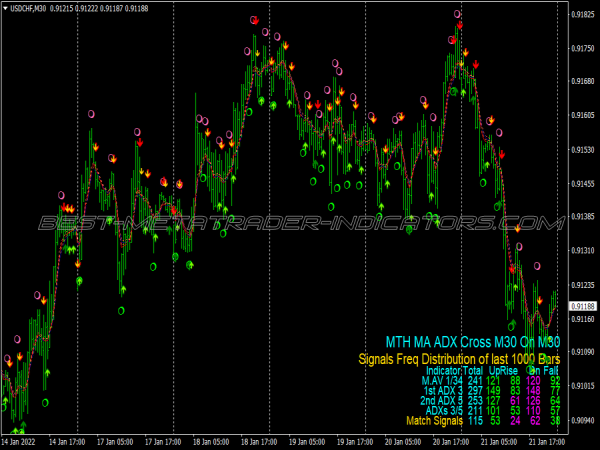
Task: Select the 20 Jan 05:00 time label
Action: [403, 442]
